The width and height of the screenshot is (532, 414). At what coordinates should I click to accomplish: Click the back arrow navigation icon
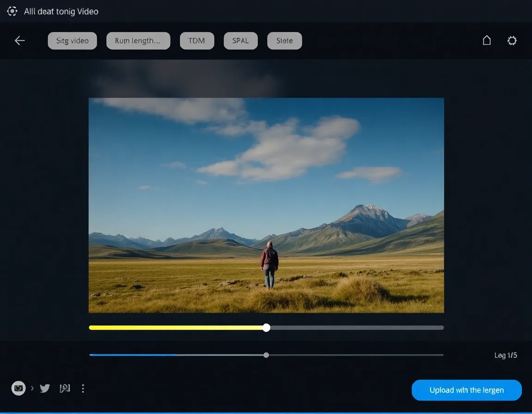(20, 41)
